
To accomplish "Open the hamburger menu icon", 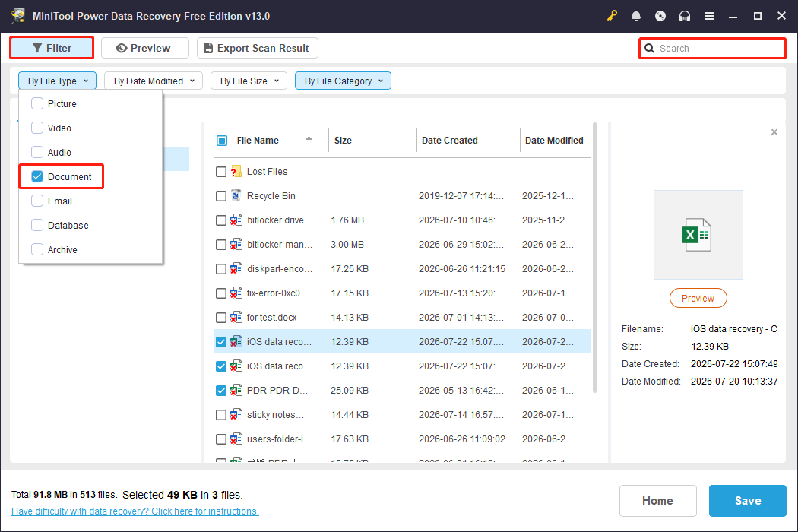I will point(709,16).
